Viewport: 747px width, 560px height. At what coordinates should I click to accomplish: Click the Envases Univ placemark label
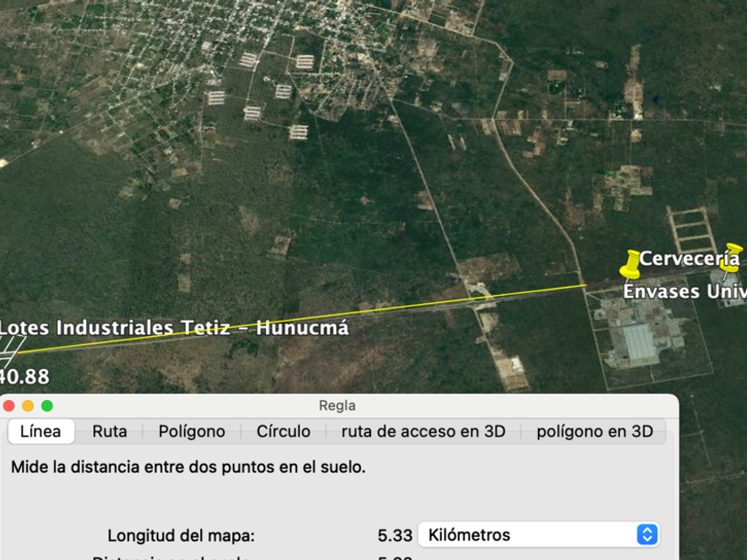tap(685, 291)
